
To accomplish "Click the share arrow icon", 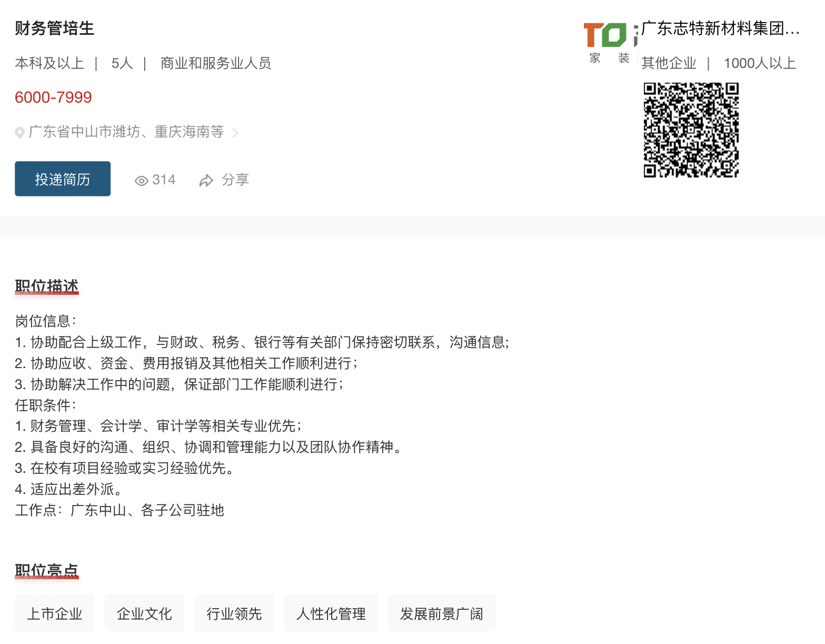I will (x=206, y=181).
